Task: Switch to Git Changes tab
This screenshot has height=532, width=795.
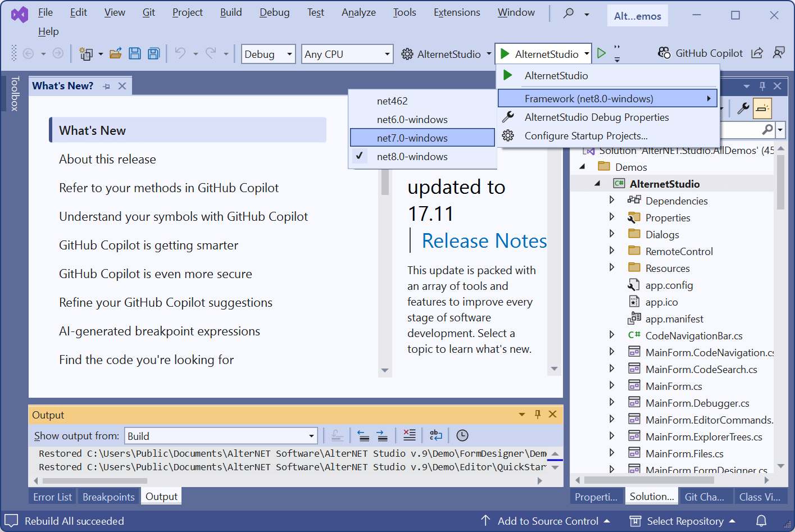Action: click(x=704, y=497)
